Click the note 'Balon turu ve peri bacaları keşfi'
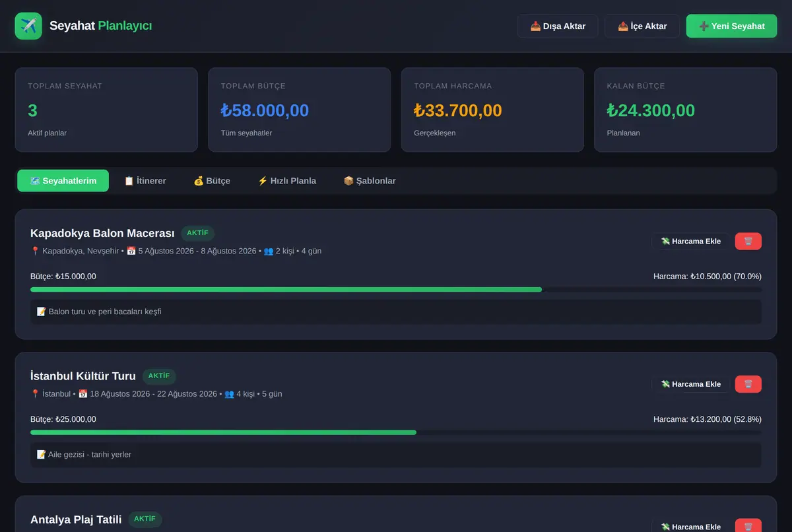Screen dimensions: 792x532 tap(396, 312)
